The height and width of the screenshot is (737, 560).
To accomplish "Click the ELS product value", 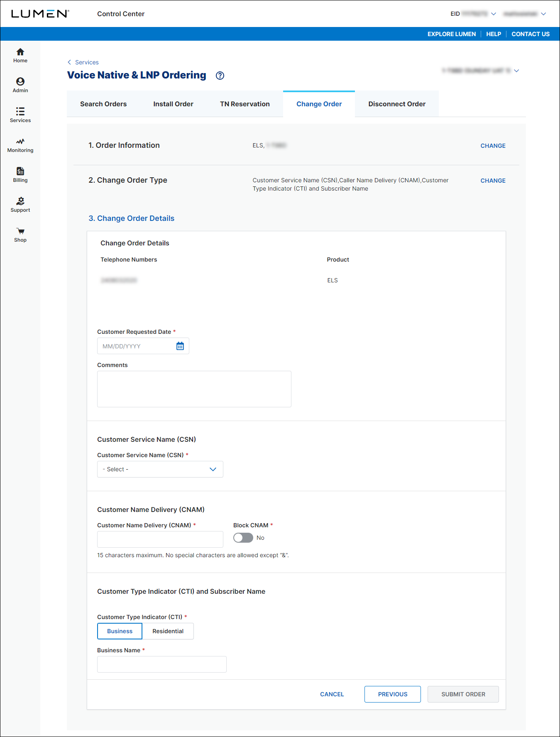I will point(333,280).
